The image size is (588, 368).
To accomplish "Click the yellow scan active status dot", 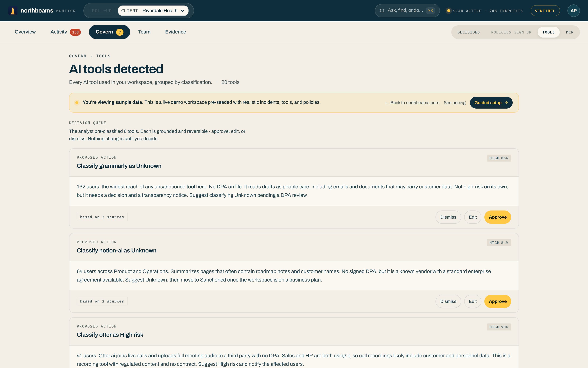I will tap(449, 11).
